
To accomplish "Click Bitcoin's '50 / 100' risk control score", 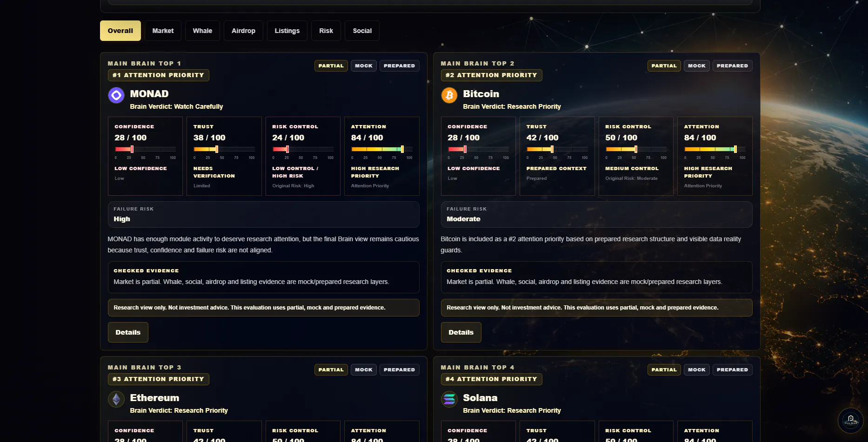I will [x=621, y=138].
